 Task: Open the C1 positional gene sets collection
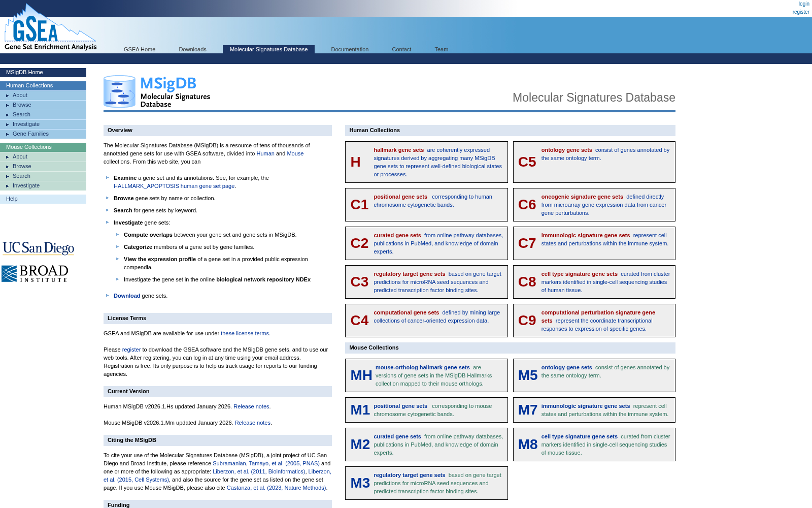click(x=426, y=205)
